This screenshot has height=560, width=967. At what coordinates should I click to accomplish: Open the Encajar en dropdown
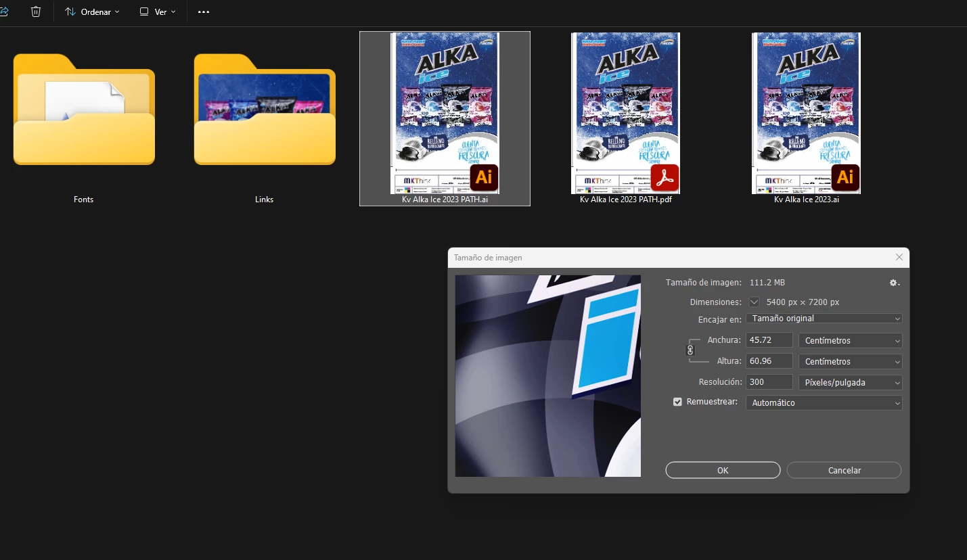point(824,319)
